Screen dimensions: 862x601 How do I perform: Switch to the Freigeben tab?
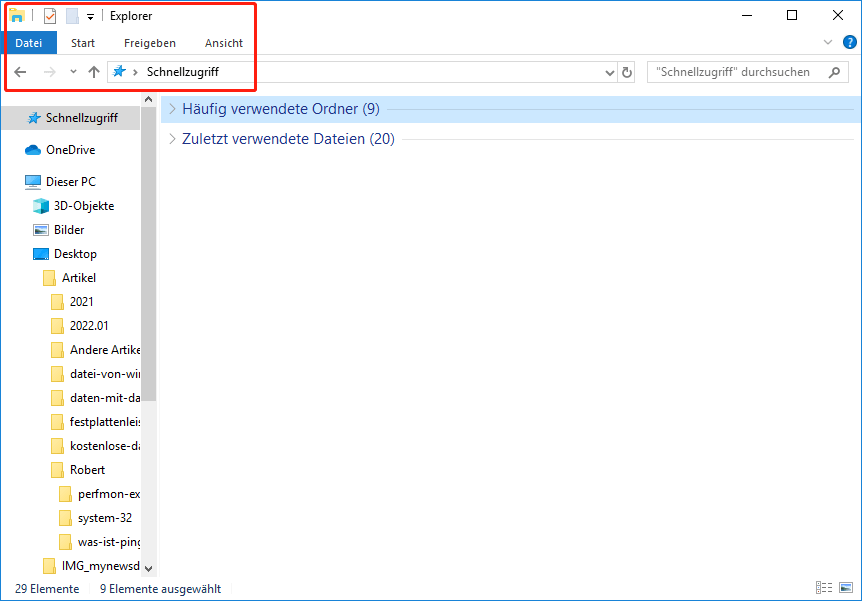click(x=149, y=43)
